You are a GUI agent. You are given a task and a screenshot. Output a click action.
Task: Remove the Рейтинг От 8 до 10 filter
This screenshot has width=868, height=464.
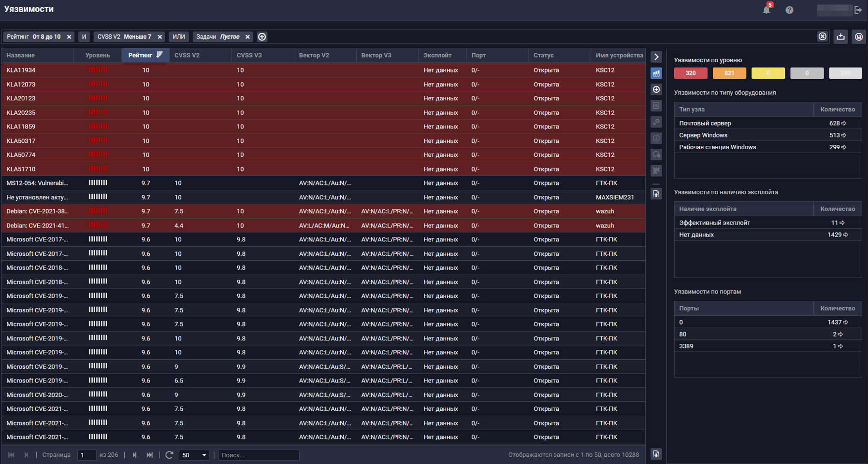click(x=69, y=37)
